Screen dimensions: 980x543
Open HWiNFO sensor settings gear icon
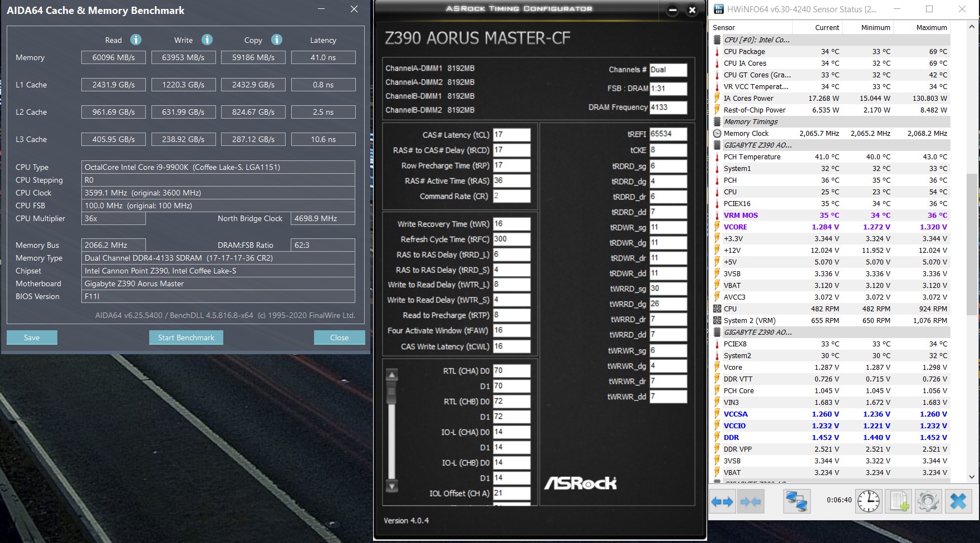(x=928, y=501)
